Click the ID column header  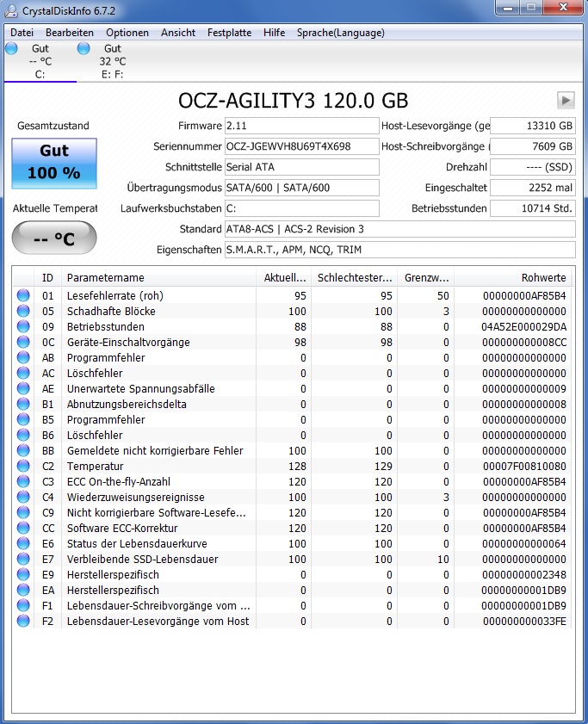point(47,277)
